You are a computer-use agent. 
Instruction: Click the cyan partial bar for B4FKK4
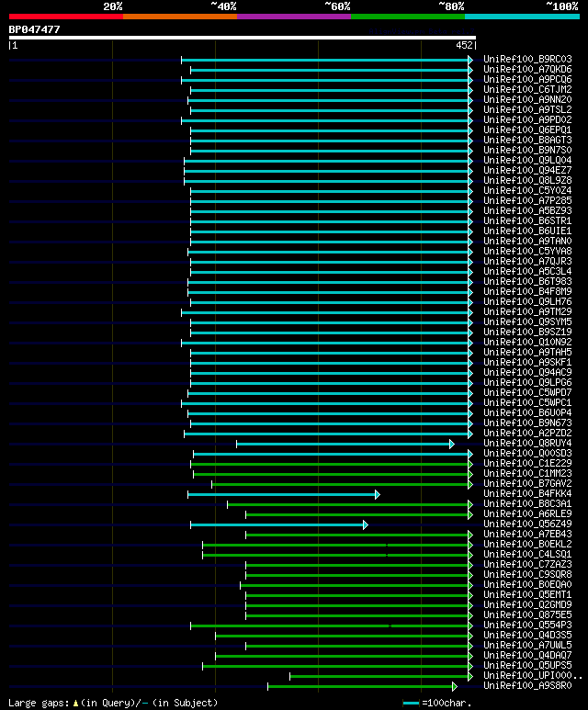coord(282,494)
